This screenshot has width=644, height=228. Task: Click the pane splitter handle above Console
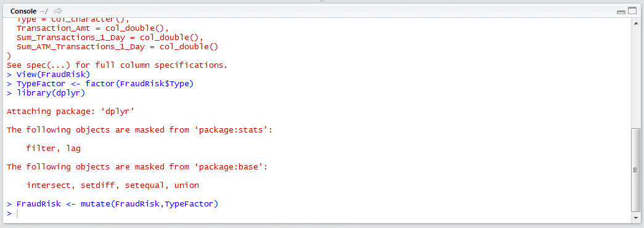pyautogui.click(x=322, y=2)
